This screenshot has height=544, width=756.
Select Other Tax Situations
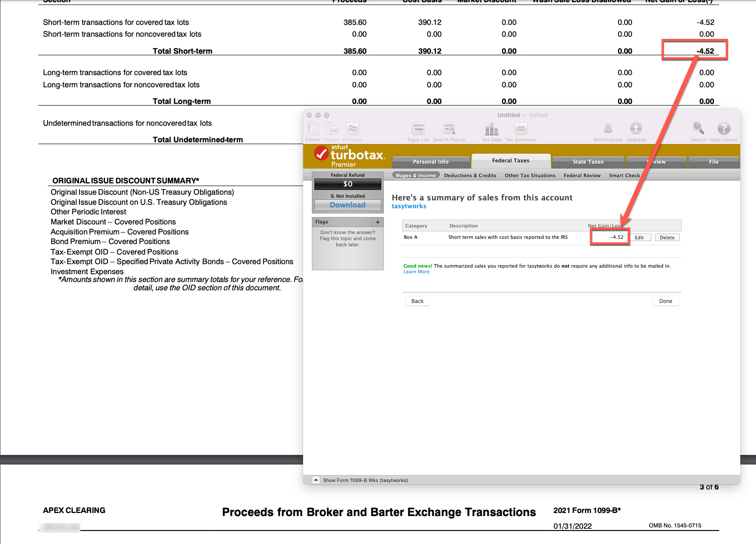pyautogui.click(x=530, y=175)
